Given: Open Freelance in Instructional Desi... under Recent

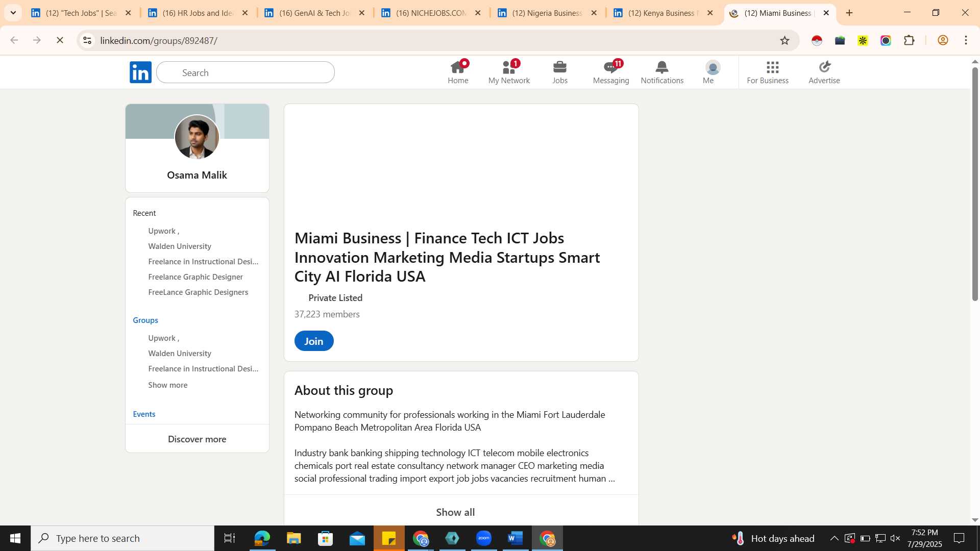Looking at the screenshot, I should click(203, 261).
